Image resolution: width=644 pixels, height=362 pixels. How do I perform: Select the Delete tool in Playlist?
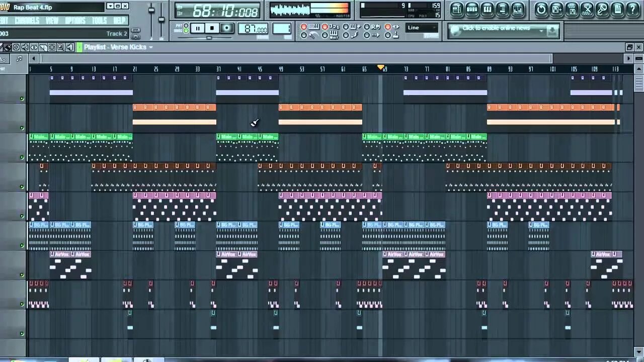(x=16, y=47)
